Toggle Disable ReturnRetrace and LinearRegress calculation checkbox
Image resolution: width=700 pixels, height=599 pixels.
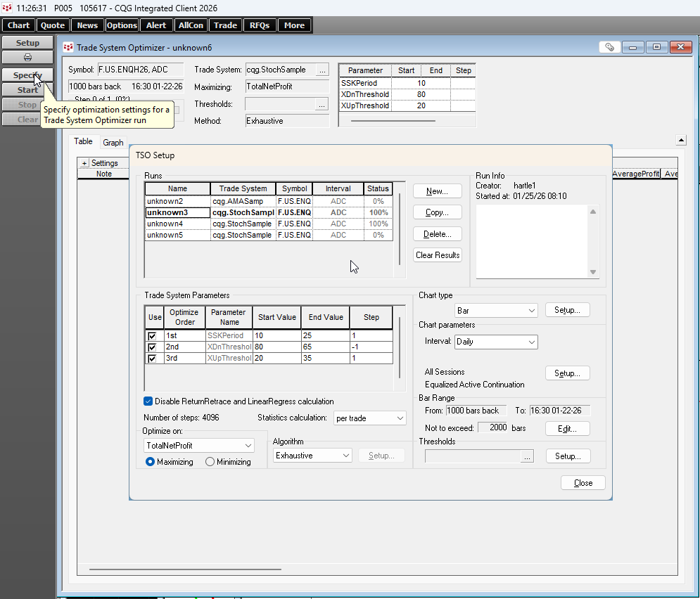click(148, 401)
